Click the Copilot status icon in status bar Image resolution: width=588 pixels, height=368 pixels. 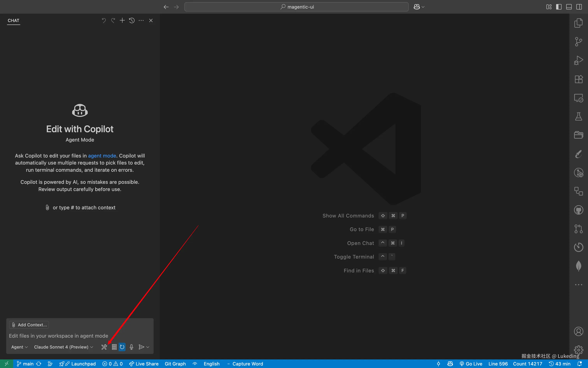coord(450,364)
